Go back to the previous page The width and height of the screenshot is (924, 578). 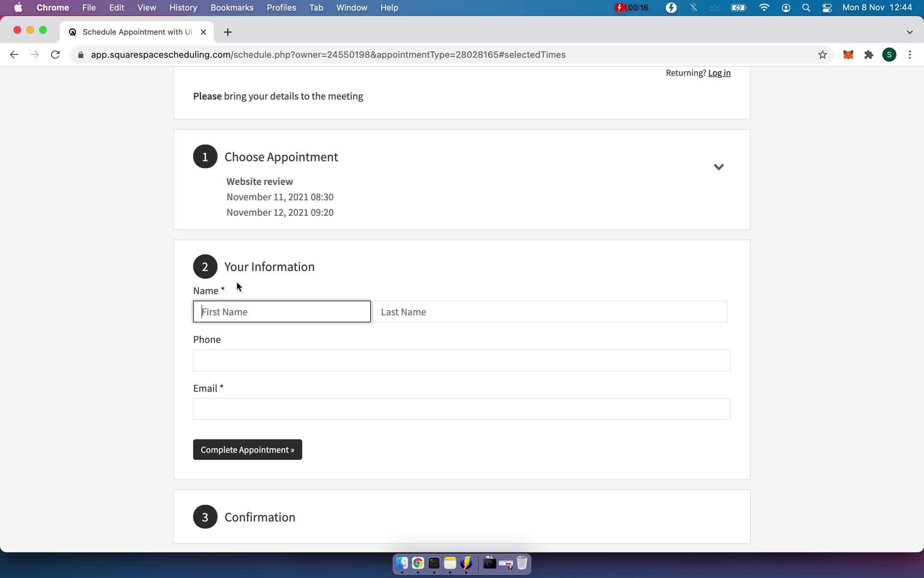point(14,55)
